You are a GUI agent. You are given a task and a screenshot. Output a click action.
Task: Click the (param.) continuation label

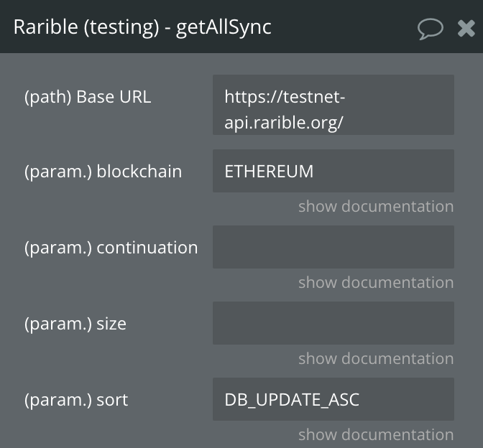[x=111, y=248]
